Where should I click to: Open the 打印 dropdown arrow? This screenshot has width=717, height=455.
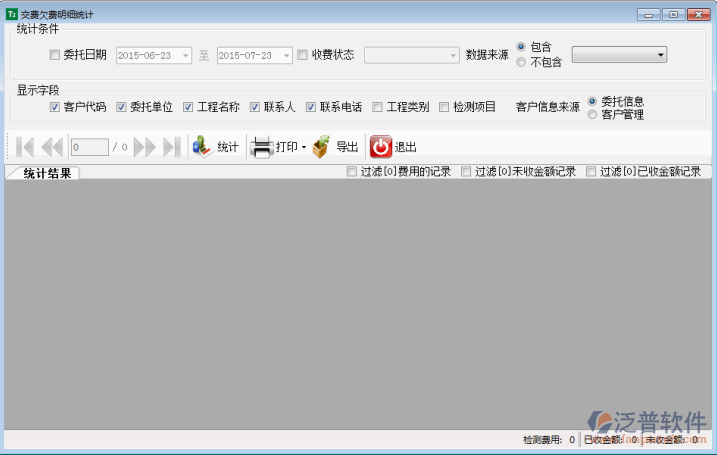point(304,148)
